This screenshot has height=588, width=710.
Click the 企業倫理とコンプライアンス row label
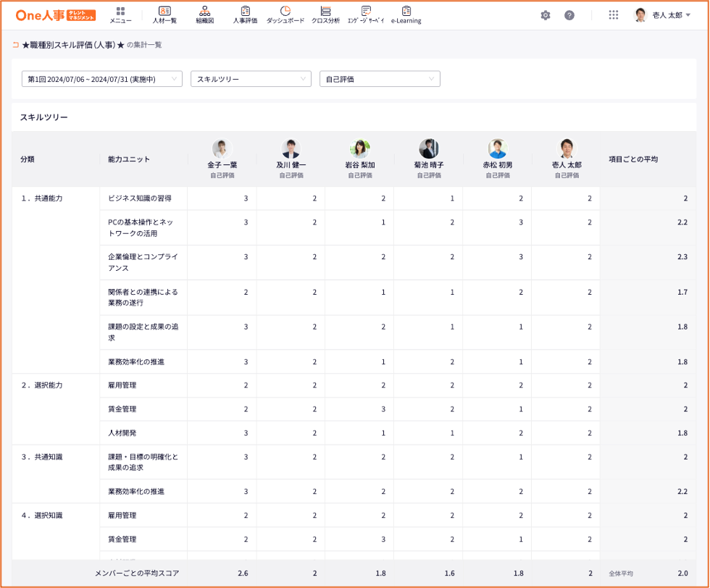point(143,262)
